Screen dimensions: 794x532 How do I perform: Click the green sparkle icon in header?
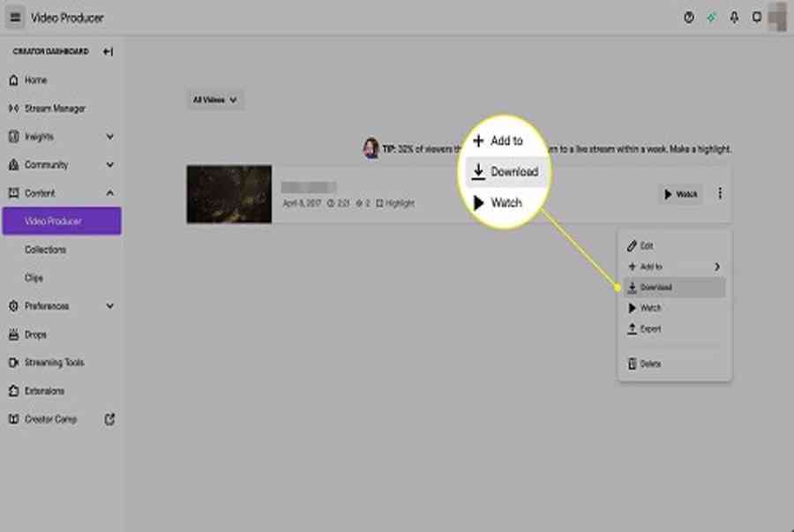712,18
